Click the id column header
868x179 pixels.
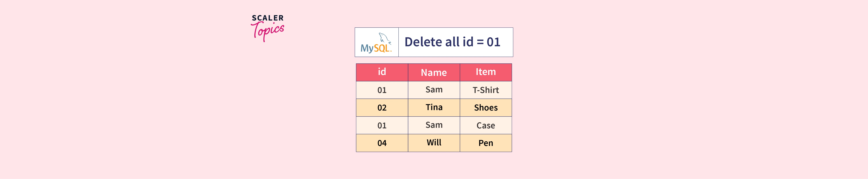point(382,72)
